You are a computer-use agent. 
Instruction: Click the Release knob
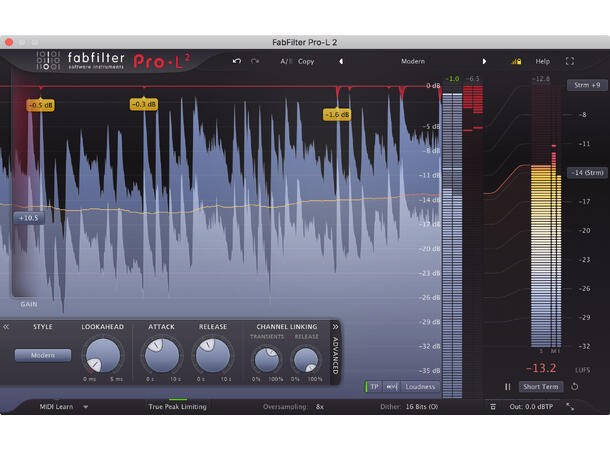pos(212,355)
